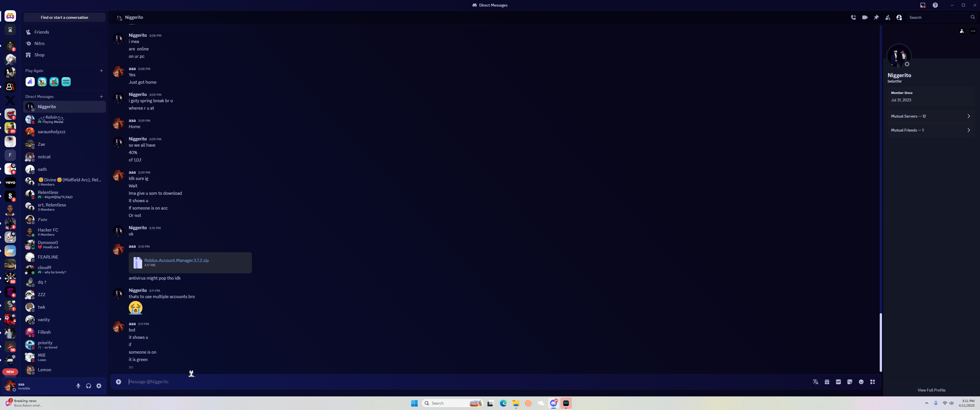The height and width of the screenshot is (410, 980).
Task: Click View Full Profile
Action: (931, 390)
